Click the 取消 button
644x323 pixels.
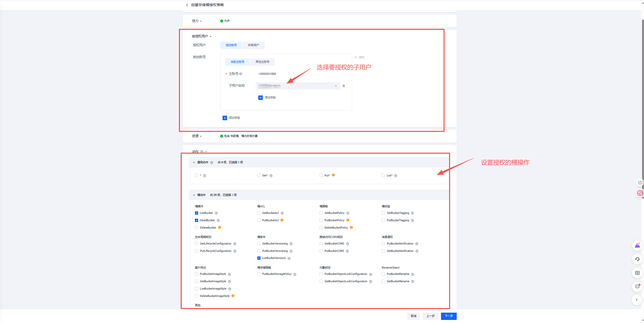coord(413,316)
